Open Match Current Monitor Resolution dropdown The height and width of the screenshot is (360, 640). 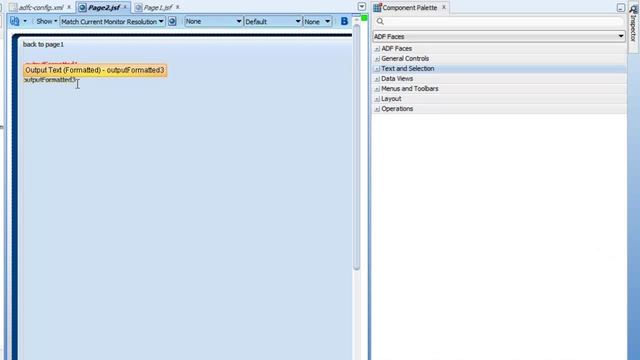coord(112,22)
